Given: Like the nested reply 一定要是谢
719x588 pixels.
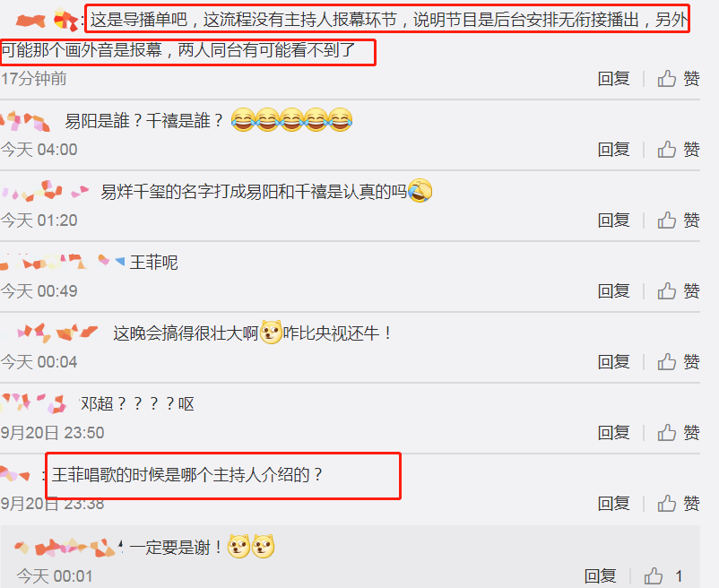Looking at the screenshot, I should pyautogui.click(x=663, y=576).
